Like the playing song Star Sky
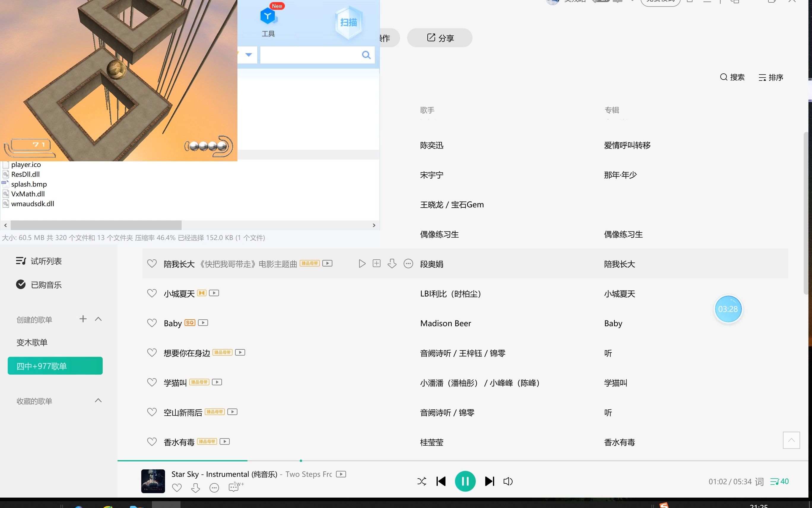Viewport: 812px width, 508px height. click(177, 488)
